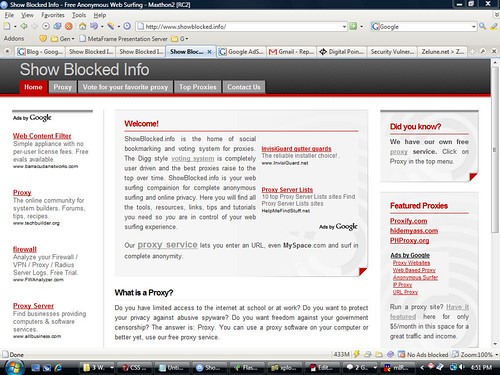The image size is (500, 375).
Task: Open the File menu
Action: tap(9, 15)
